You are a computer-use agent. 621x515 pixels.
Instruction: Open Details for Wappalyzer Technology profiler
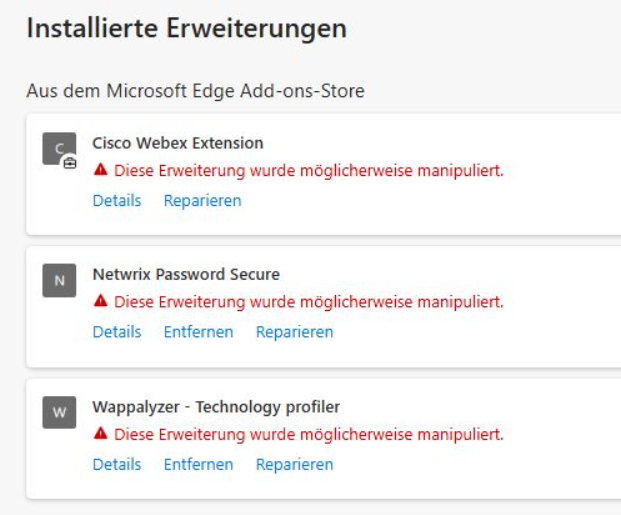tap(117, 465)
